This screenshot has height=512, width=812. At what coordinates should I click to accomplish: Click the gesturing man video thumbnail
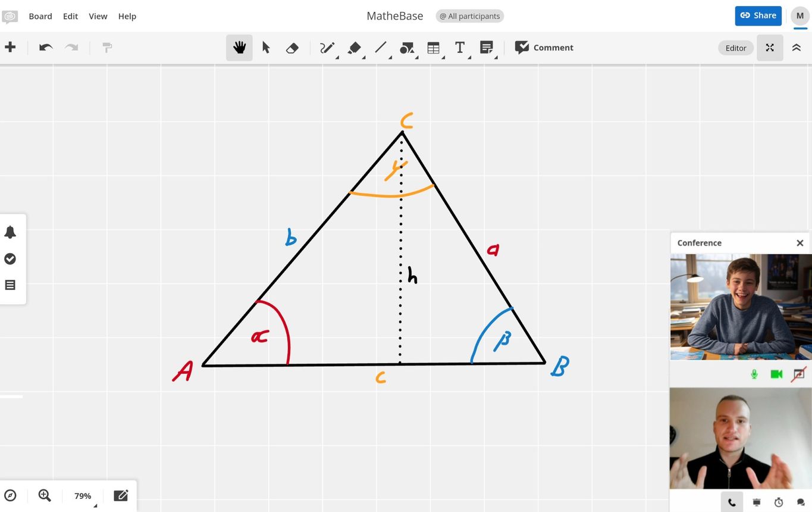tap(741, 438)
